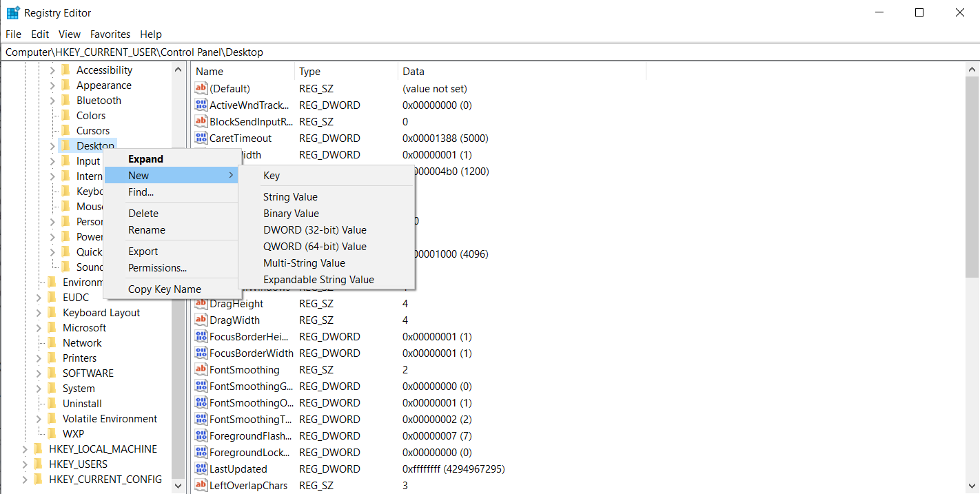Click Rename in the context menu
This screenshot has width=980, height=494.
click(x=171, y=230)
